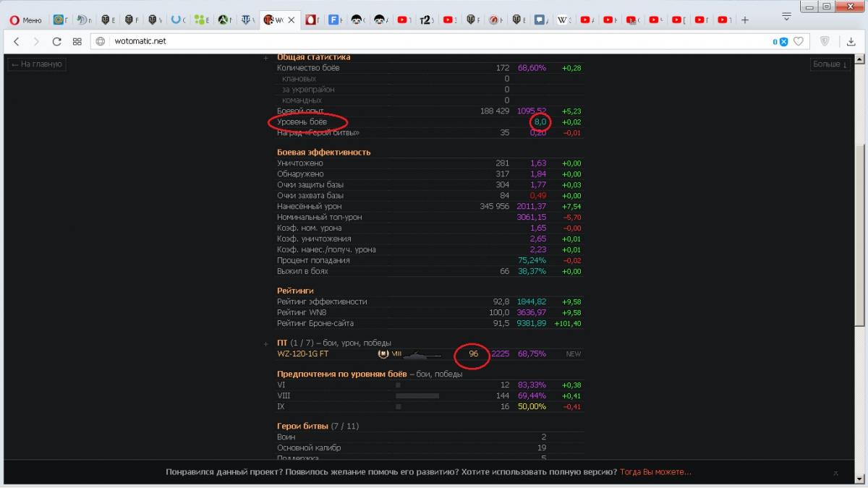Close the active wotomatic tab
The width and height of the screenshot is (868, 488).
tap(292, 20)
